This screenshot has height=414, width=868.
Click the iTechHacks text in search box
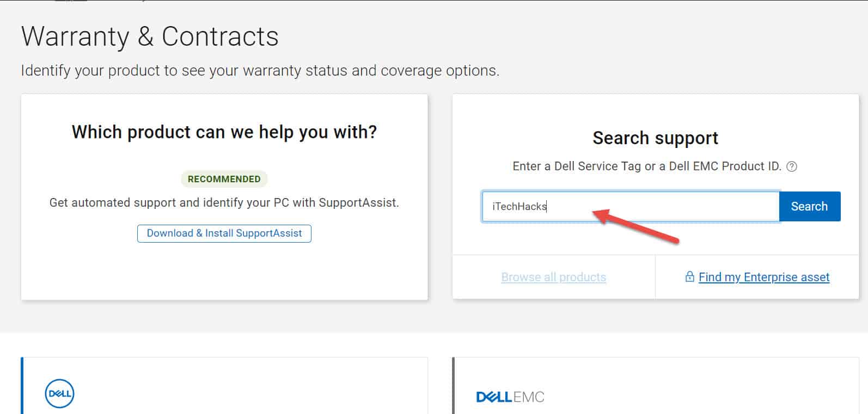click(x=519, y=206)
